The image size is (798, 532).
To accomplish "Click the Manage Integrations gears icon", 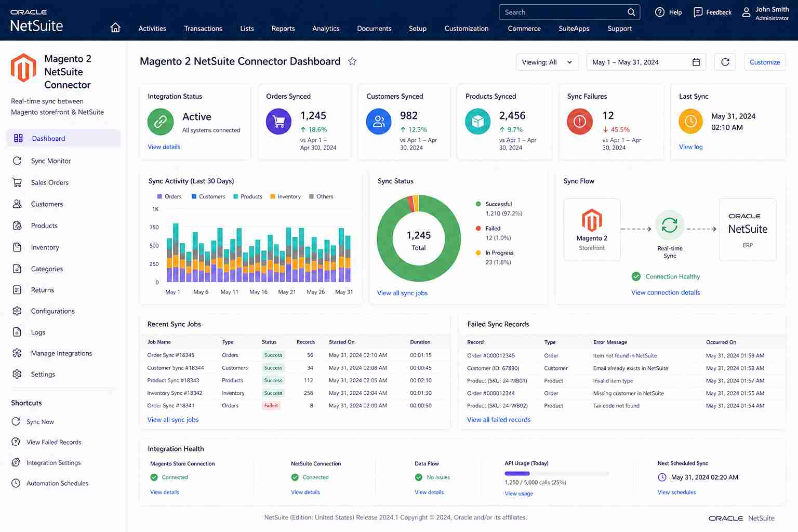I will click(17, 353).
